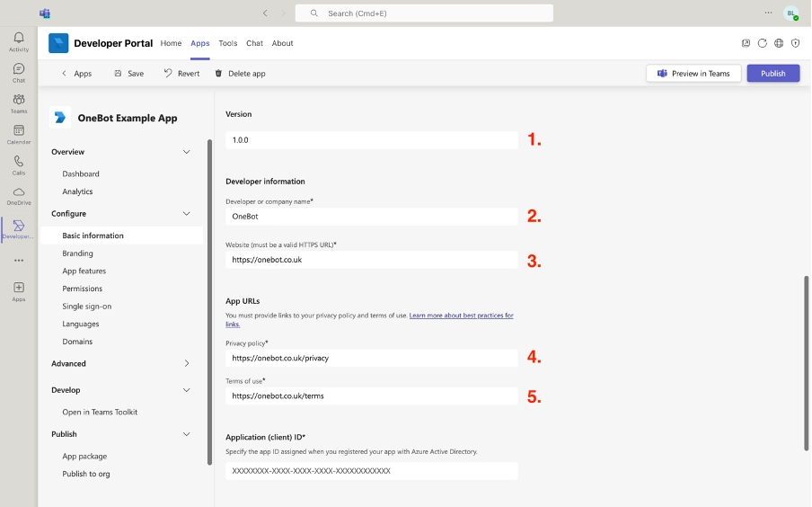This screenshot has height=507, width=812.
Task: Open the Permissions page
Action: point(83,289)
